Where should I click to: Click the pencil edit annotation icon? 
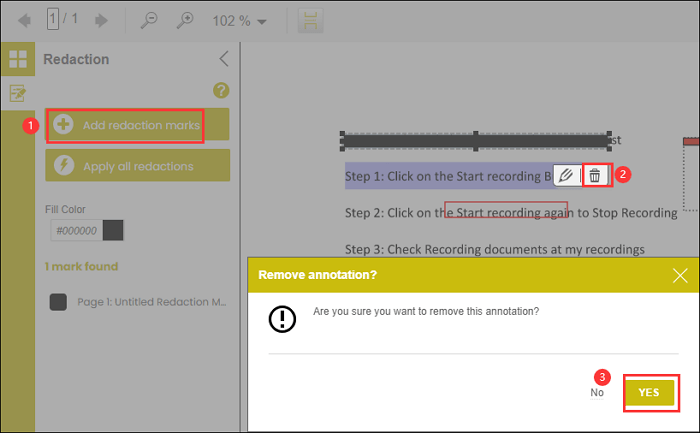(x=566, y=175)
